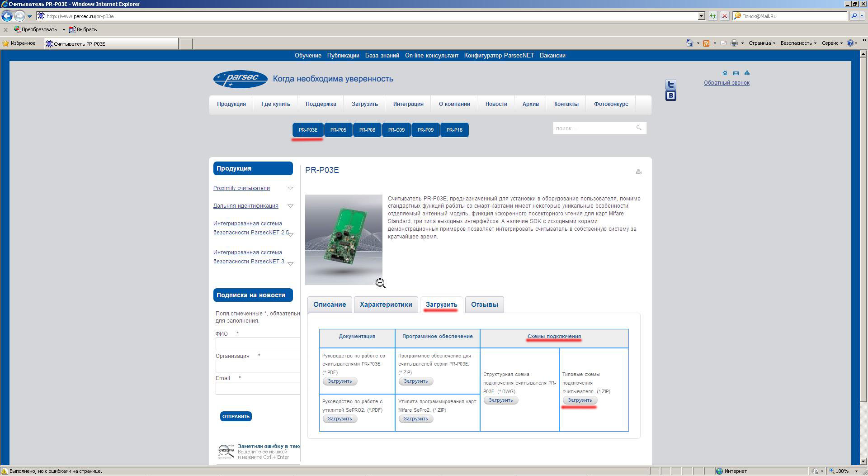
Task: Click the page error warning icon in status bar
Action: [x=5, y=471]
